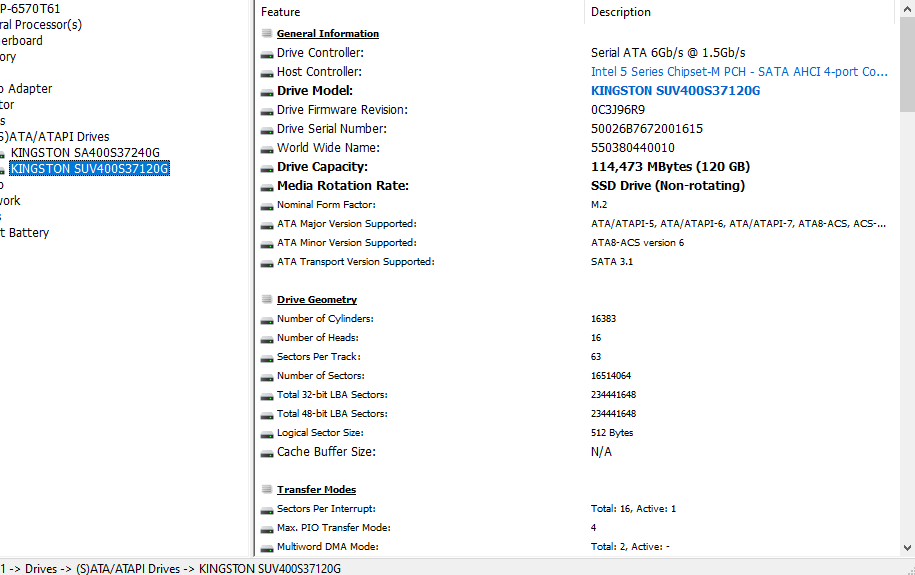Click the Serial ATA 6Gb/s @ 1.5Gb/s value
915x575 pixels.
coord(668,53)
